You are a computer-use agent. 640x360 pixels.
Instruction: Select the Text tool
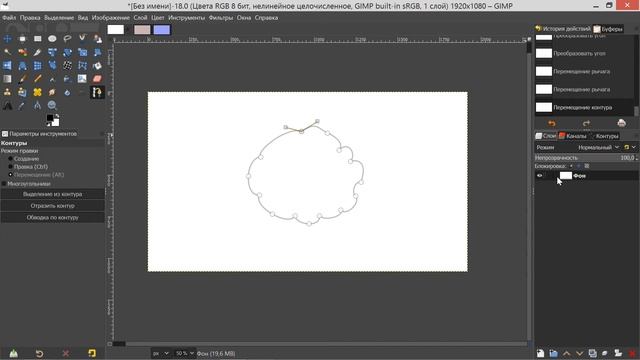pos(7,106)
